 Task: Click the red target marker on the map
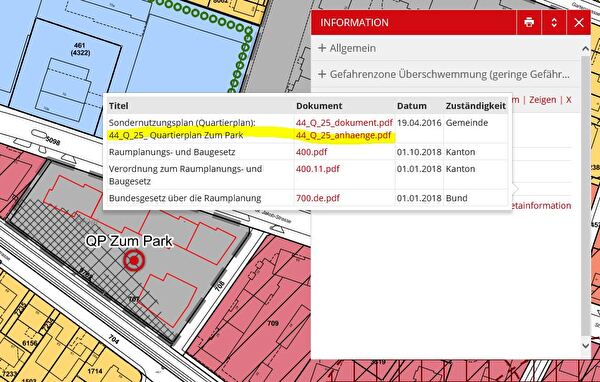click(134, 260)
